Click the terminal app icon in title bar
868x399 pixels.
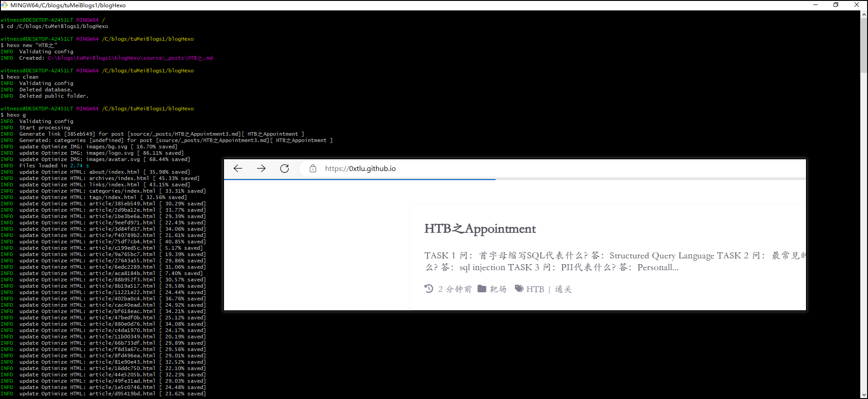pyautogui.click(x=5, y=5)
